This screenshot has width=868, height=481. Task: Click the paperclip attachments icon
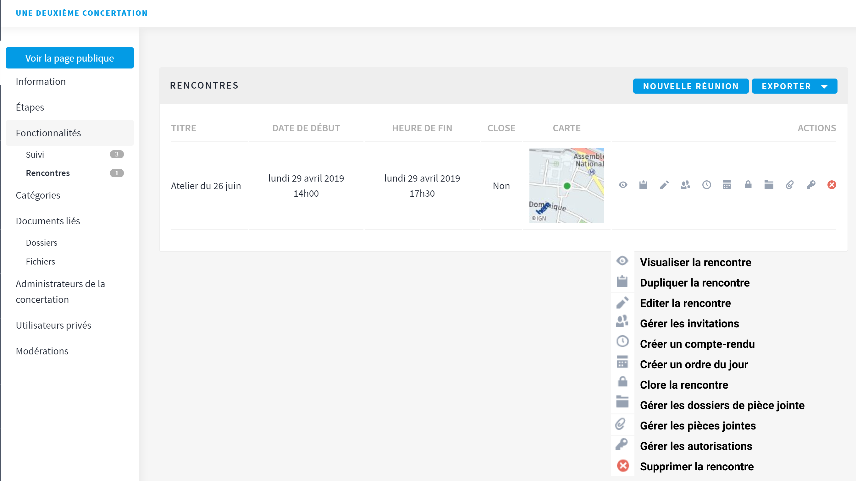(x=789, y=185)
